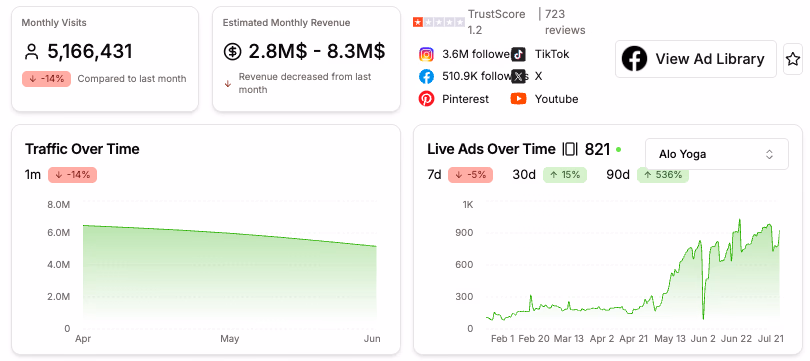The image size is (810, 361).
Task: Click the Jun 2 label on ads chart
Action: coord(703,339)
